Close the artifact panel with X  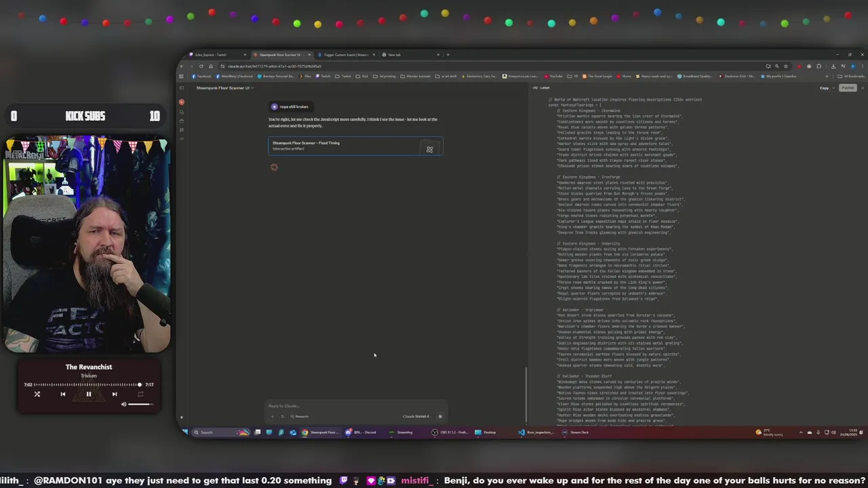tap(862, 88)
